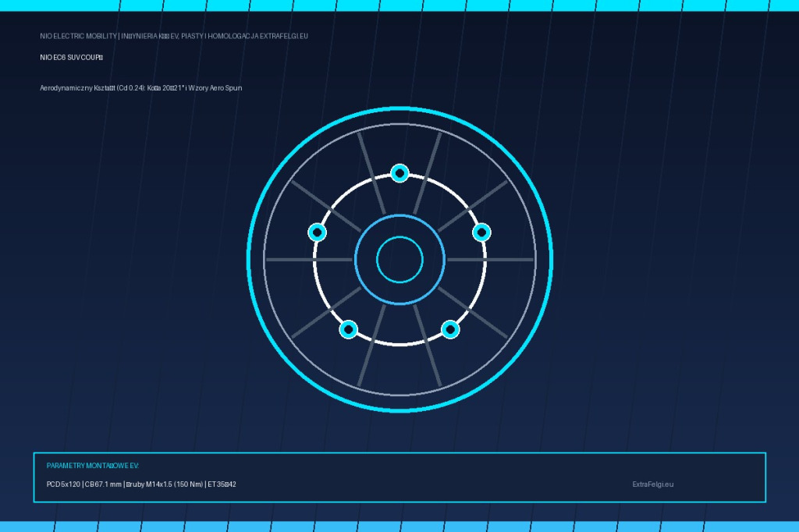The width and height of the screenshot is (799, 532).
Task: Click the center bore circle of the wheel
Action: [x=400, y=260]
